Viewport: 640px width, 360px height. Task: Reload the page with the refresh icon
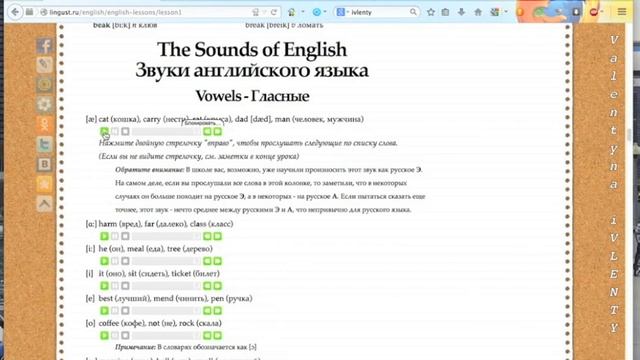[x=274, y=12]
